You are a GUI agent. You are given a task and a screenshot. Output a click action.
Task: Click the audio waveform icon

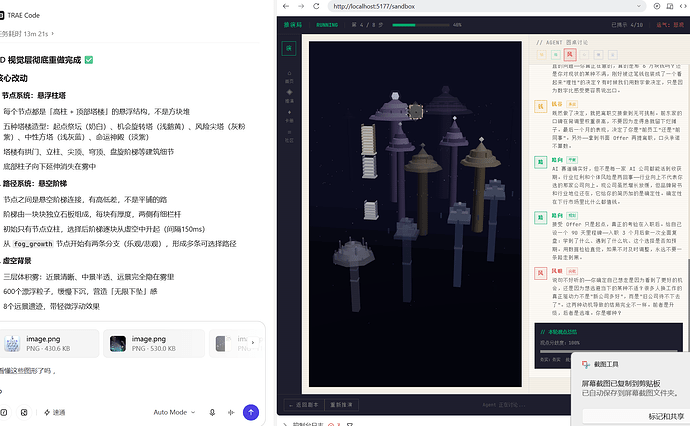(231, 412)
